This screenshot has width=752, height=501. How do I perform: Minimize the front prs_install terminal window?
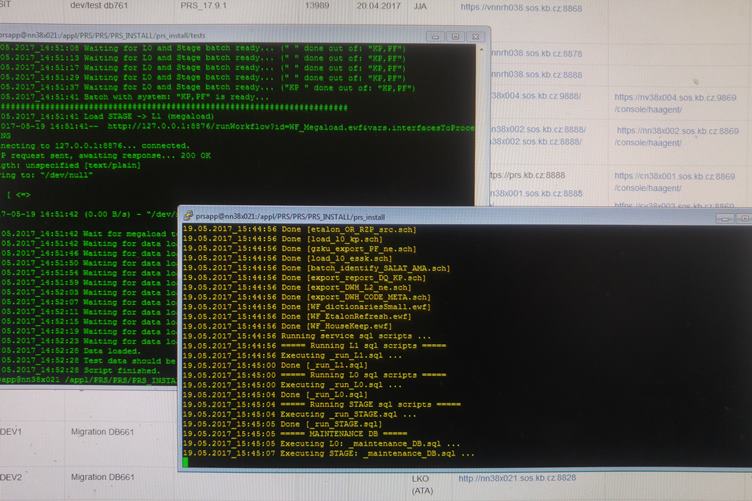click(x=725, y=218)
